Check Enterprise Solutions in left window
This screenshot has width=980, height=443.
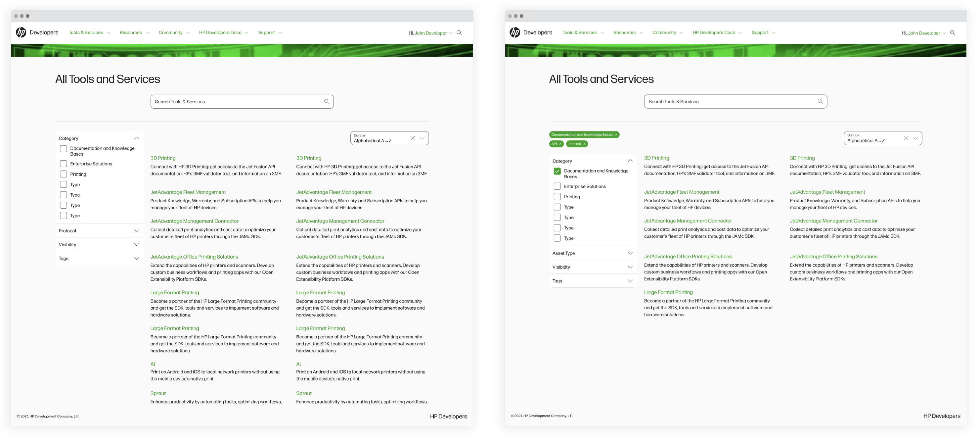(64, 164)
